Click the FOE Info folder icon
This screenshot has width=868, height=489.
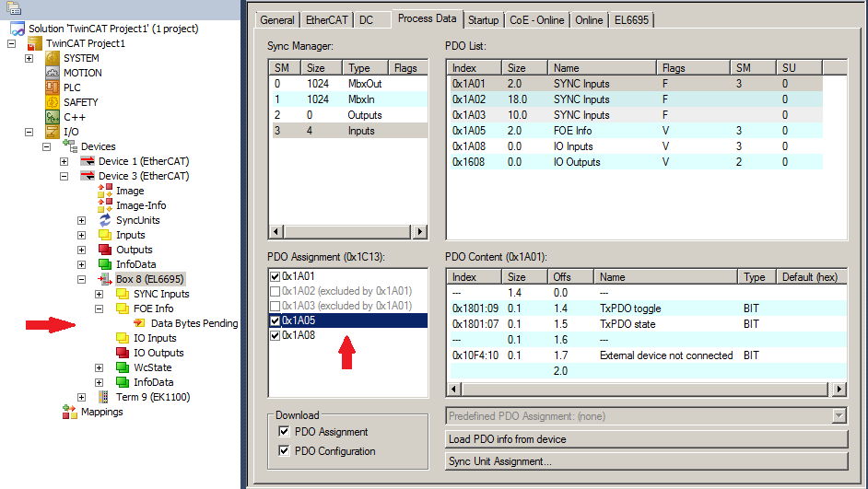pyautogui.click(x=123, y=309)
